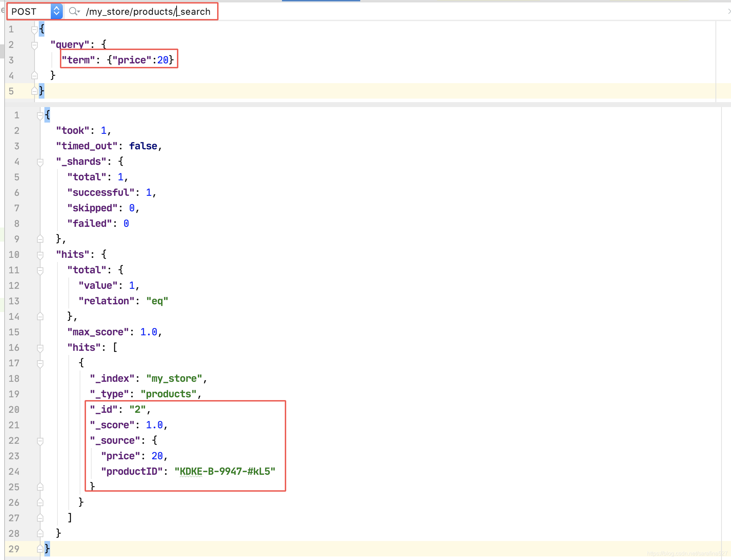Viewport: 731px width, 560px height.
Task: Click fold end marker on response line 29
Action: [x=40, y=549]
